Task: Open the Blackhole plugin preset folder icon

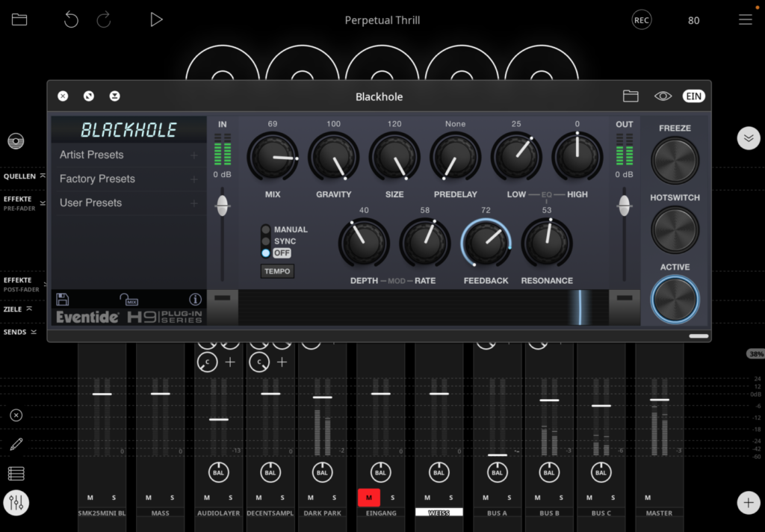Action: (x=631, y=96)
